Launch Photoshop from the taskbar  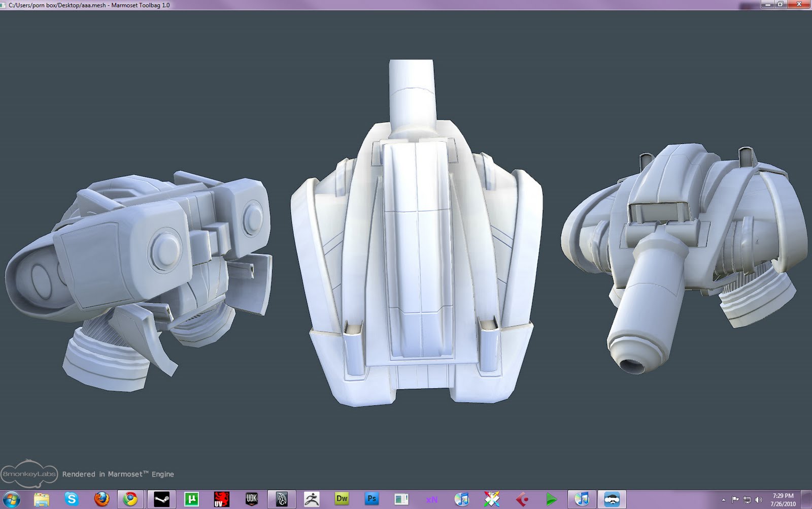[372, 499]
